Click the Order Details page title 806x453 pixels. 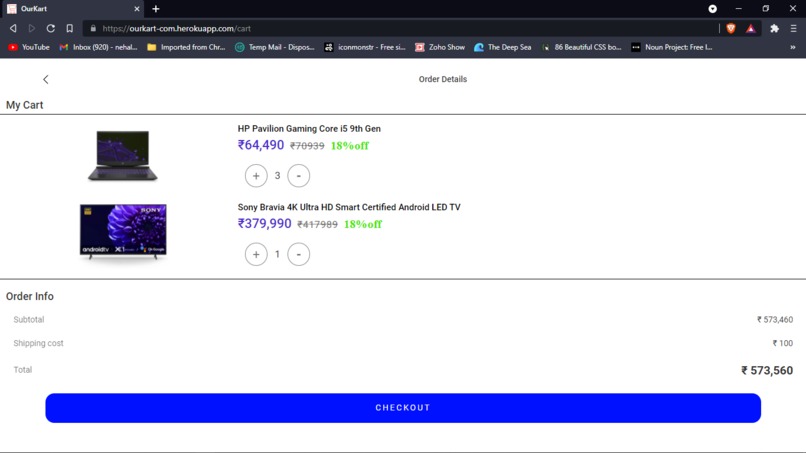[443, 79]
